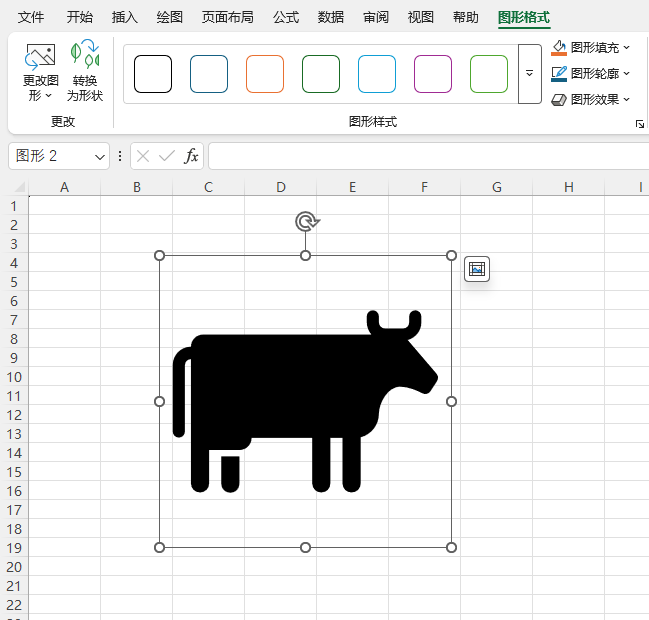Image resolution: width=649 pixels, height=620 pixels.
Task: Open the 页面布局 tab
Action: (228, 17)
